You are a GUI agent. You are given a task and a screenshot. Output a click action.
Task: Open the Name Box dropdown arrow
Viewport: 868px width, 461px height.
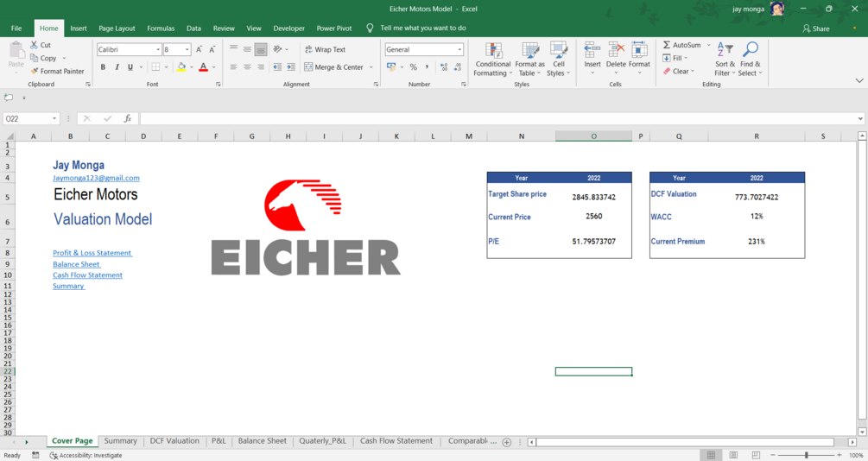pyautogui.click(x=54, y=118)
